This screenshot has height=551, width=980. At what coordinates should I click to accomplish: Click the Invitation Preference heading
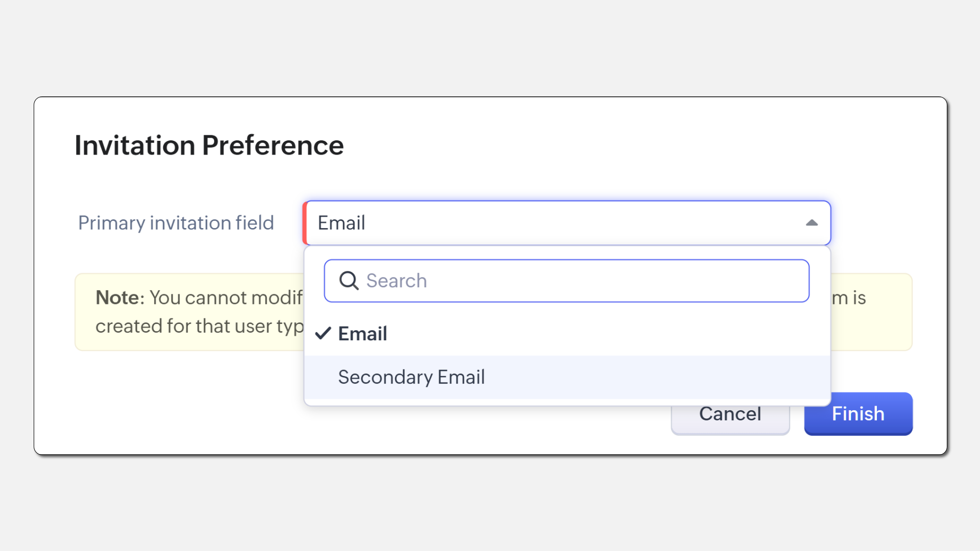pos(209,145)
